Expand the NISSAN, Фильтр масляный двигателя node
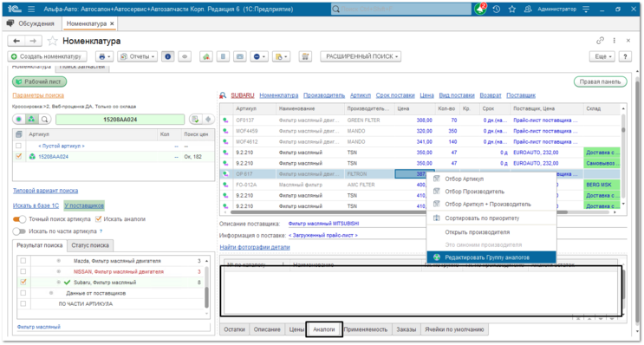The image size is (644, 345). (59, 271)
